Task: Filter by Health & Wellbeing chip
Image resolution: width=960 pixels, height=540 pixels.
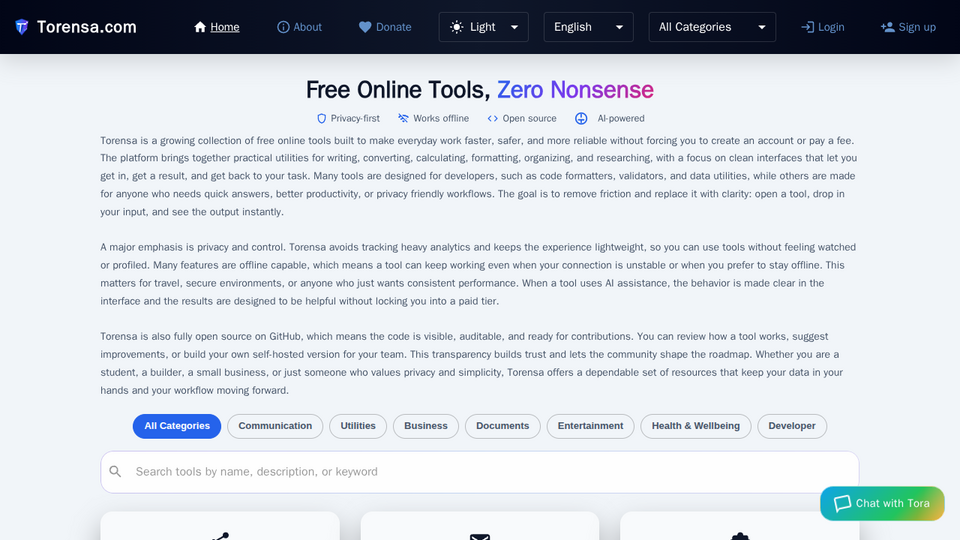Action: click(696, 426)
